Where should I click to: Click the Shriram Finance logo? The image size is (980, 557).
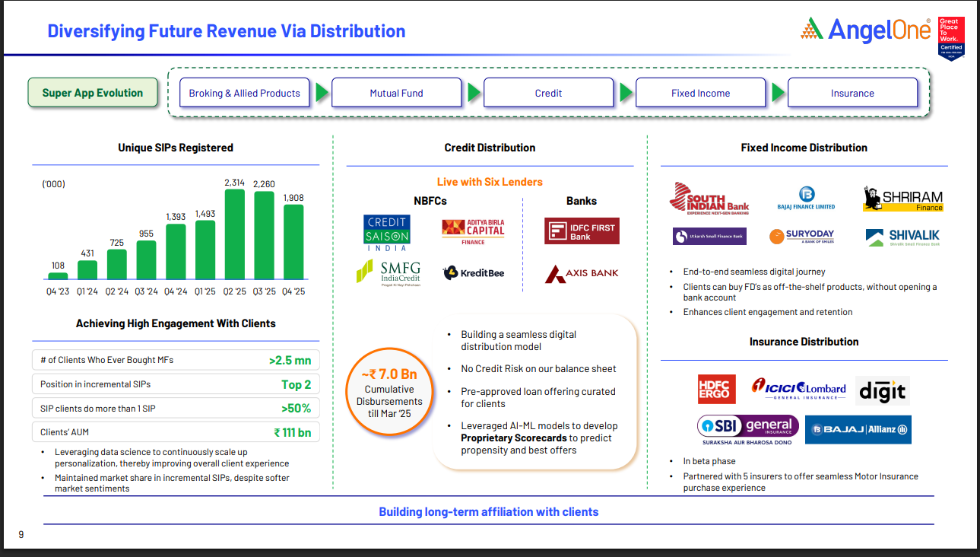coord(903,198)
